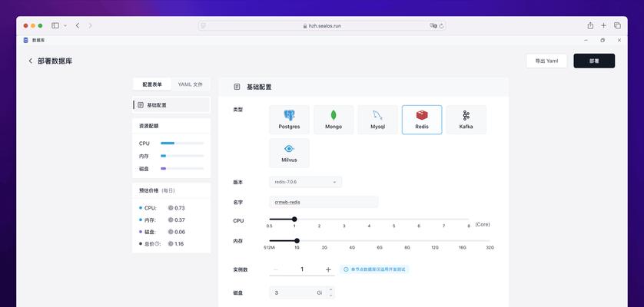Click the 512Mi label on memory scale
The image size is (644, 307).
270,248
